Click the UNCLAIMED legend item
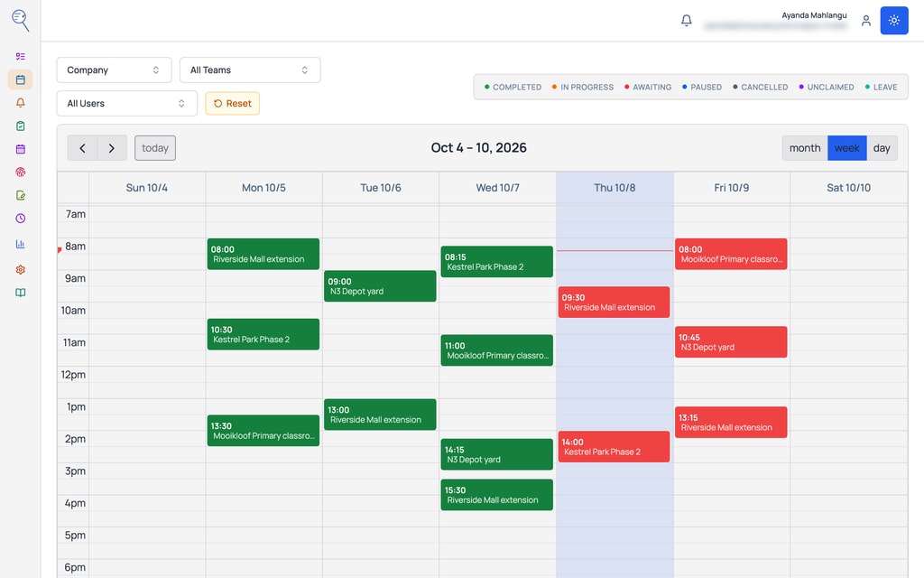This screenshot has width=924, height=578. coord(827,87)
